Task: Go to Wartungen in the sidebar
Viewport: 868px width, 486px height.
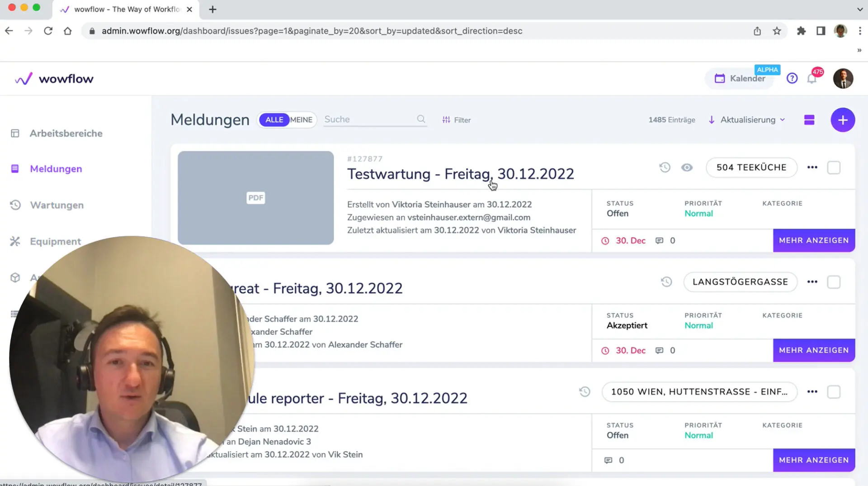Action: (x=57, y=205)
